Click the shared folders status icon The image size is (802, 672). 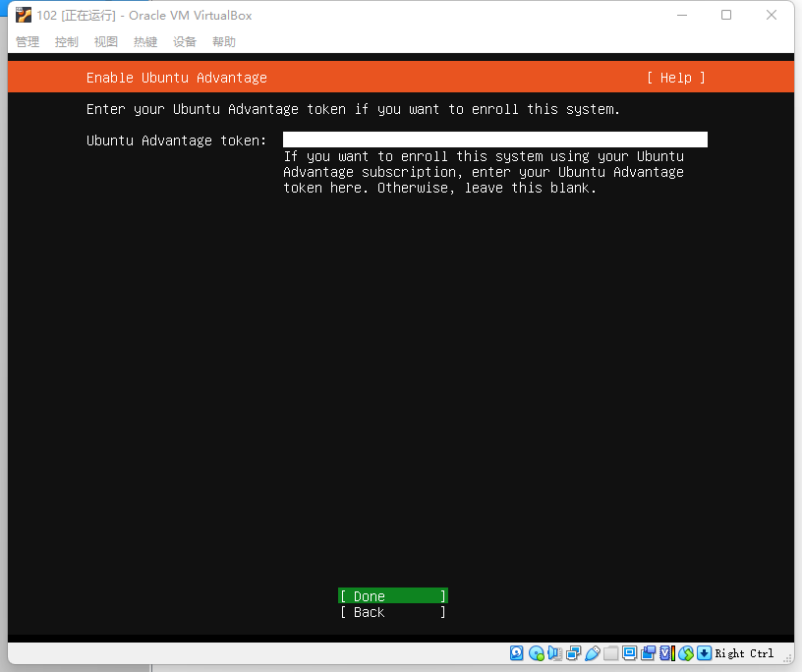click(x=610, y=653)
